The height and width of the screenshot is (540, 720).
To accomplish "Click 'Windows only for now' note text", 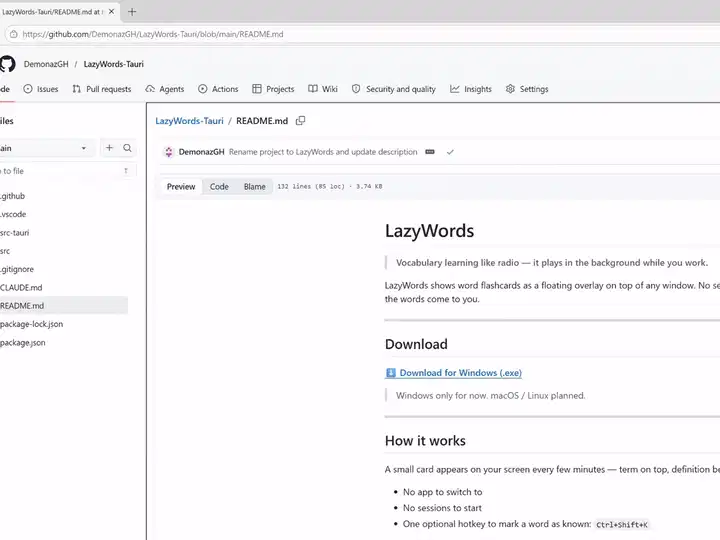I will (x=491, y=396).
